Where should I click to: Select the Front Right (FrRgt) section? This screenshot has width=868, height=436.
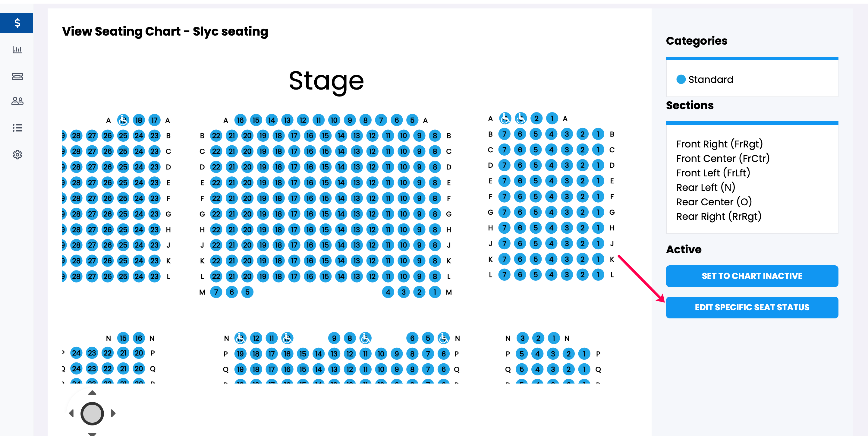click(x=719, y=144)
